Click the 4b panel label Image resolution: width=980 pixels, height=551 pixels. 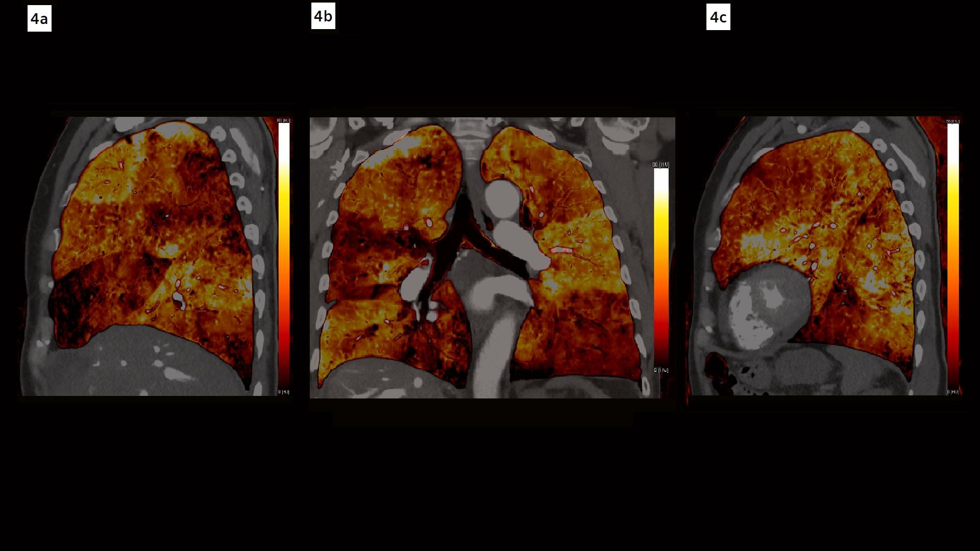pyautogui.click(x=323, y=16)
